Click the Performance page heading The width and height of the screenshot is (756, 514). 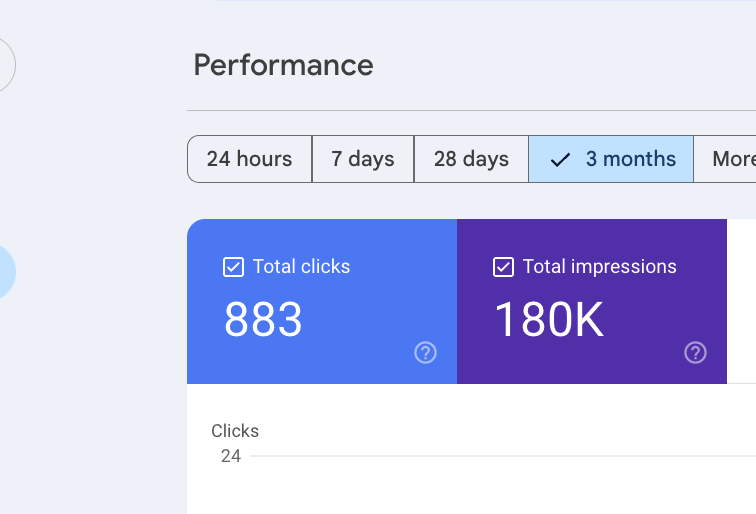(x=284, y=65)
